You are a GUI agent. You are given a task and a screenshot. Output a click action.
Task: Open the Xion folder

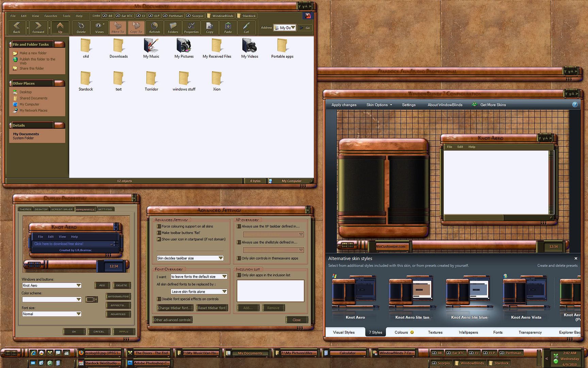pos(217,81)
